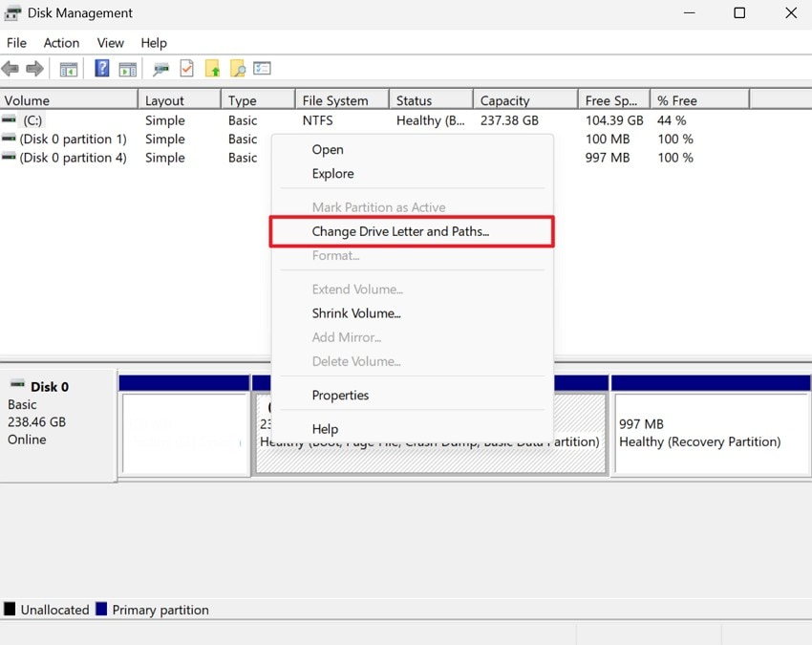Click the Back arrow toolbar icon
This screenshot has height=645, width=812.
pos(11,69)
